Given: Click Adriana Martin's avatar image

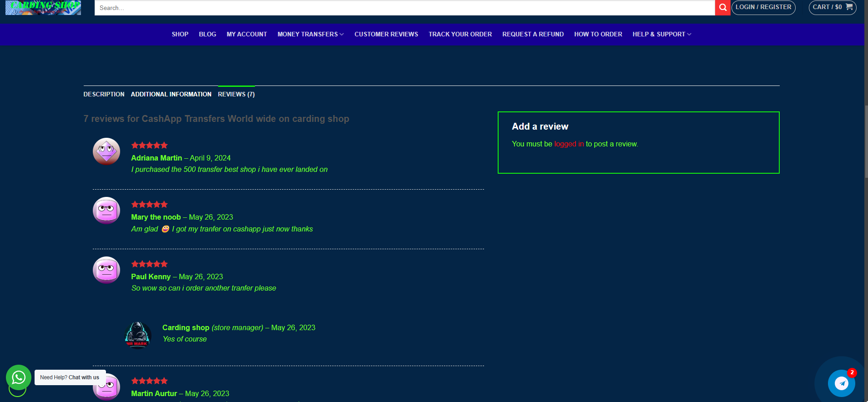Looking at the screenshot, I should pos(106,151).
